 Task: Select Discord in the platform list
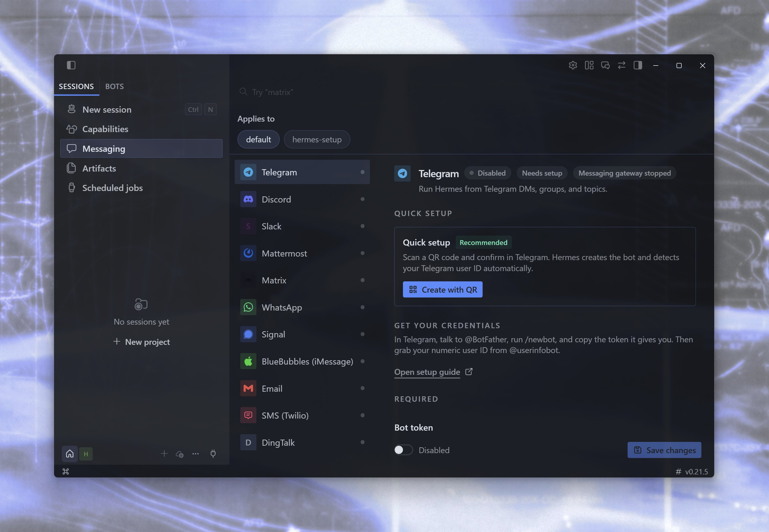click(302, 199)
